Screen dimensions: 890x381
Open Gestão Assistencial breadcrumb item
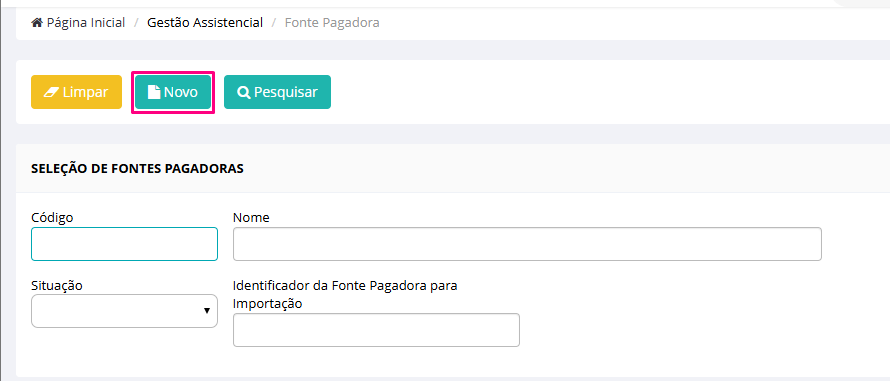205,23
